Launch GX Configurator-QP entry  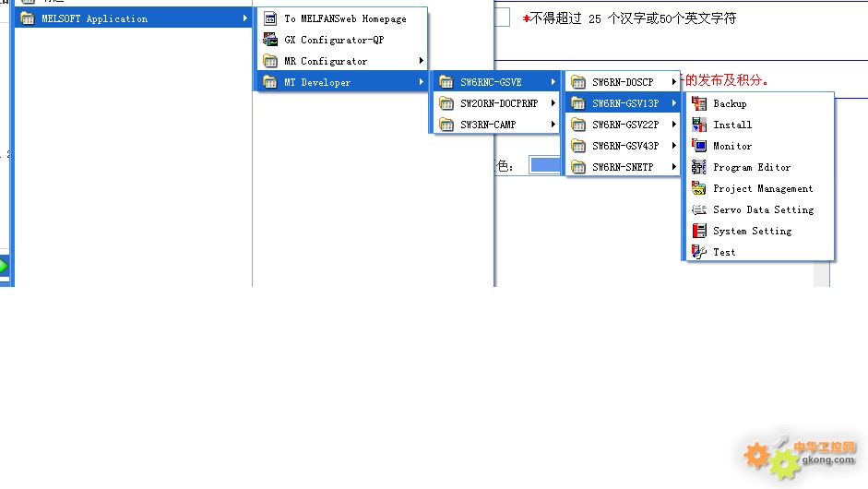pyautogui.click(x=342, y=40)
